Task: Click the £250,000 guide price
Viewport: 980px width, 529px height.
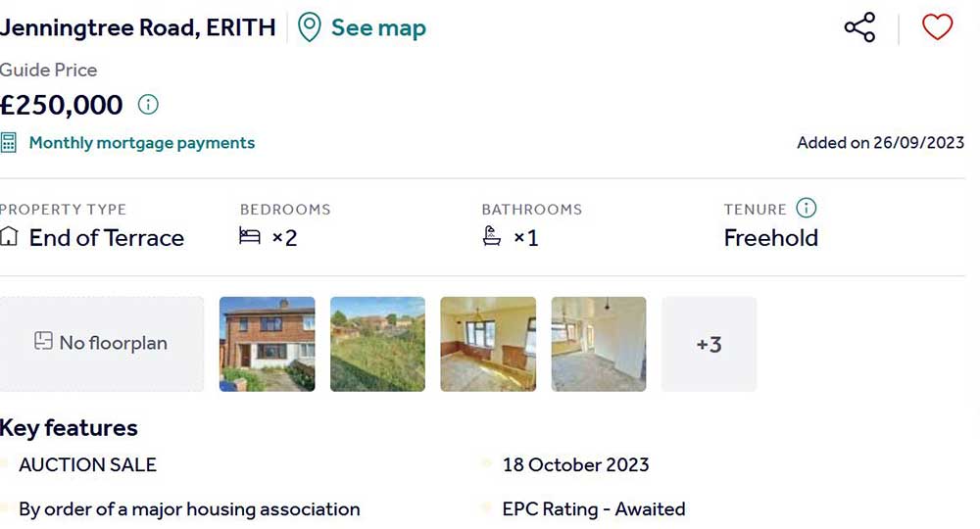Action: 62,105
